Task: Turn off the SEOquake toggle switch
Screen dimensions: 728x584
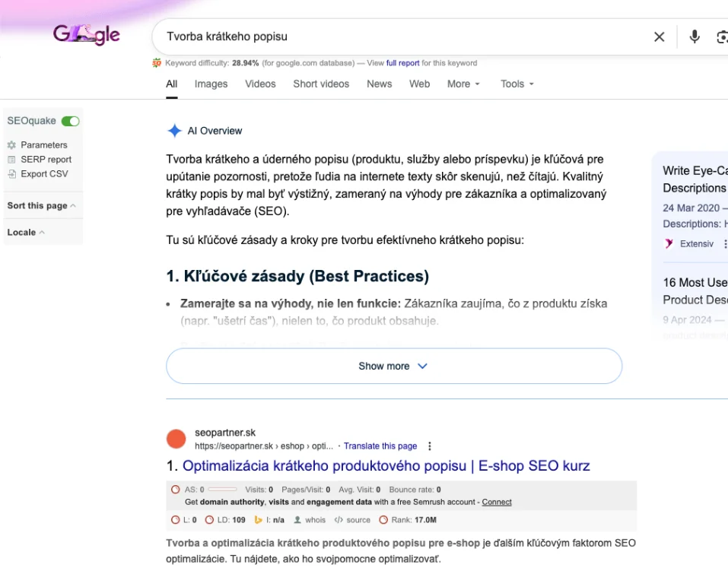Action: [x=71, y=121]
